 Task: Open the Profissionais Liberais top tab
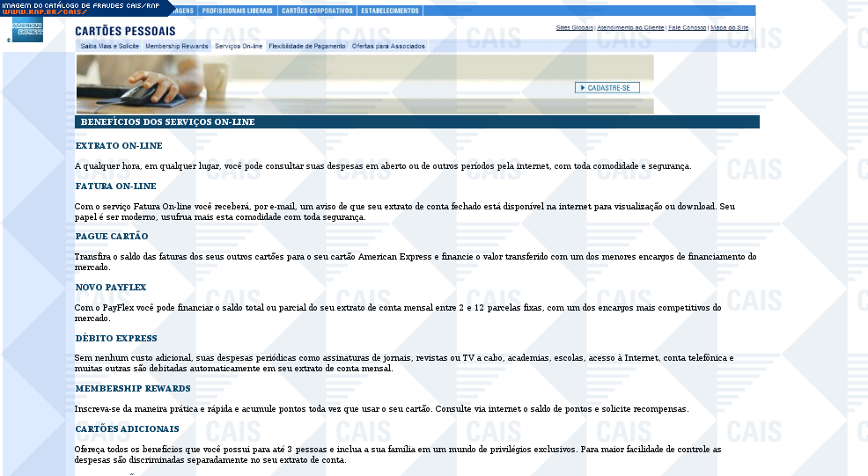coord(238,11)
